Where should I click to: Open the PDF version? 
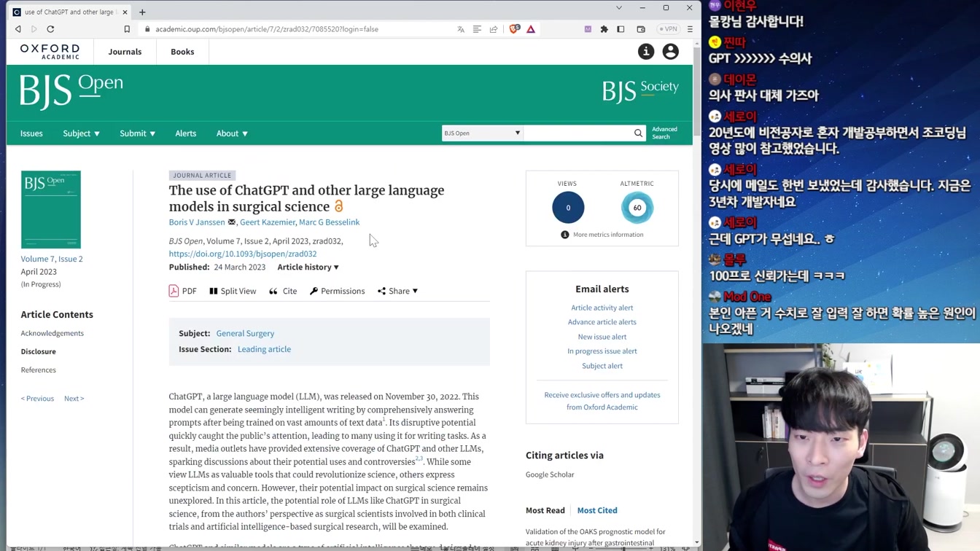183,291
